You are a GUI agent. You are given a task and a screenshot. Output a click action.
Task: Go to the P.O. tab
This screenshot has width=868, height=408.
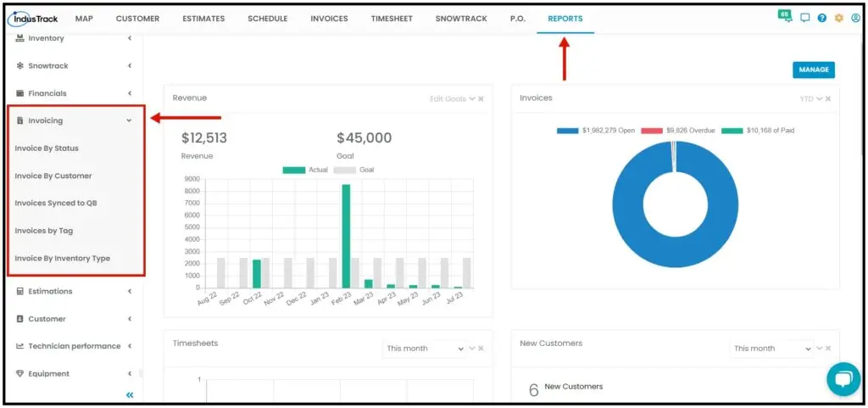coord(518,19)
